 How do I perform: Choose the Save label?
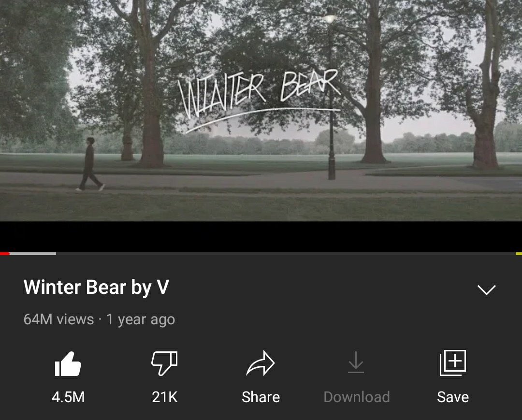tap(453, 397)
